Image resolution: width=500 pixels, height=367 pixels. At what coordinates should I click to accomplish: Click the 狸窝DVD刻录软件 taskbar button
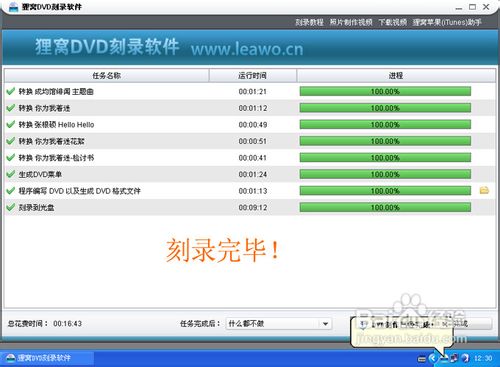47,358
